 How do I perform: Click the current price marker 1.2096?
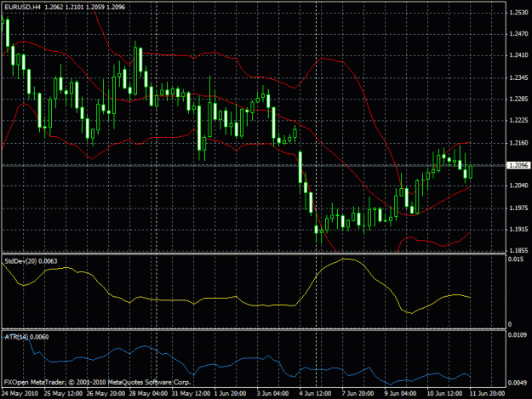point(518,165)
